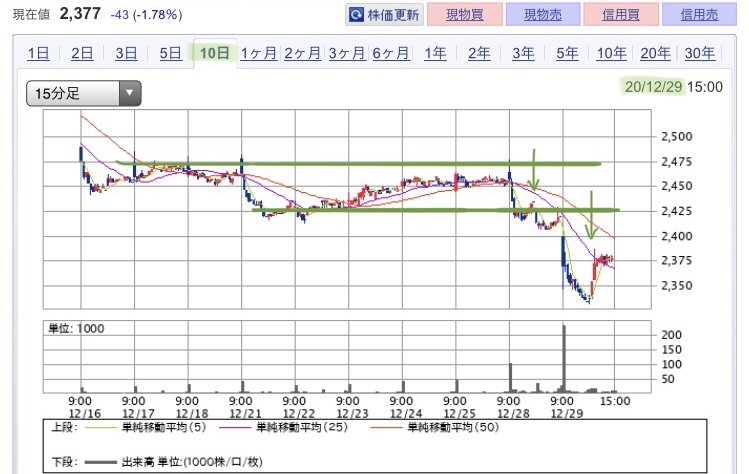Show the 3年 chart period
Viewport: 749px width, 474px height.
tap(523, 53)
